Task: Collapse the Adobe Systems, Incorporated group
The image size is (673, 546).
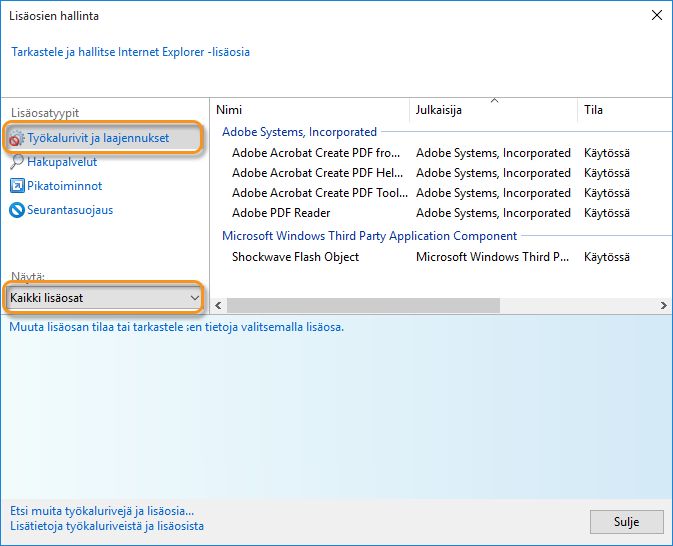Action: (299, 132)
